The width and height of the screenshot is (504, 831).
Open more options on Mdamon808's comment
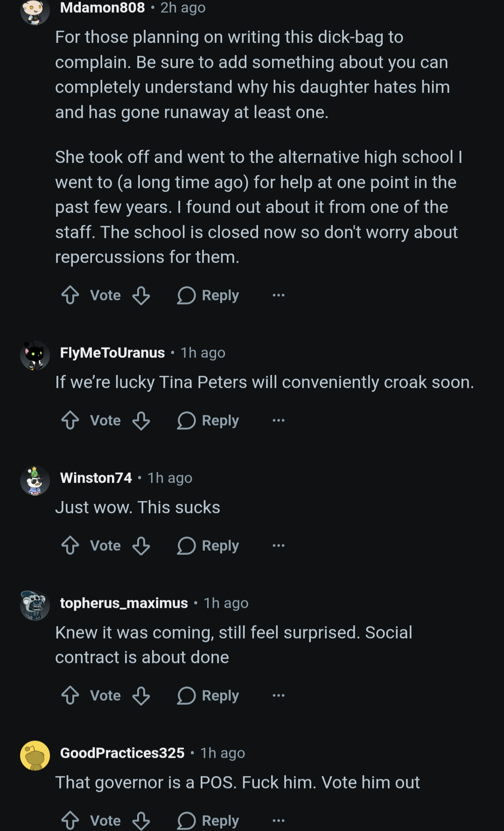coord(279,295)
